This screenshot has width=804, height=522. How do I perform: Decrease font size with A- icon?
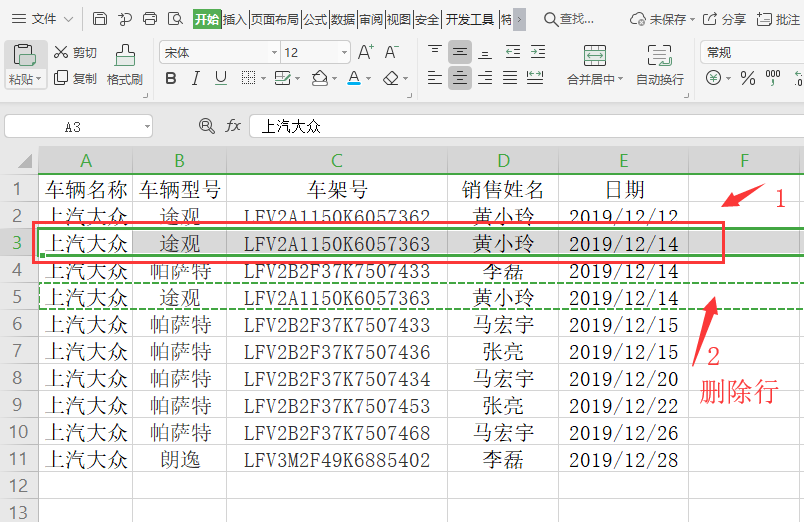pos(392,52)
